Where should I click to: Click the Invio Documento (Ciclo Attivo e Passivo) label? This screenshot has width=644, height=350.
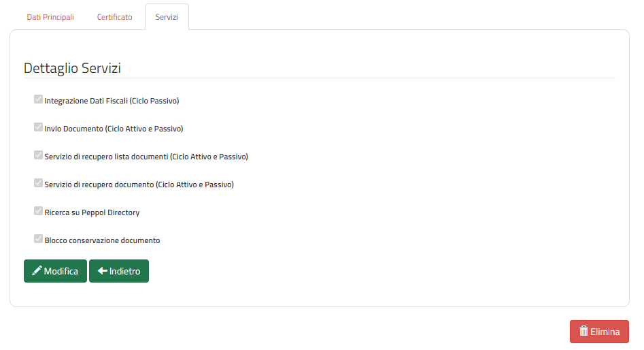pos(114,129)
